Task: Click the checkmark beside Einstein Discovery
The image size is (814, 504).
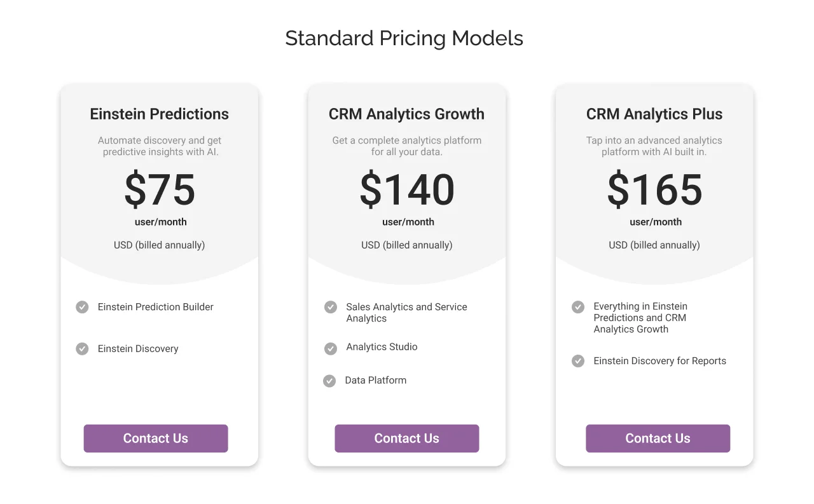Action: tap(81, 348)
